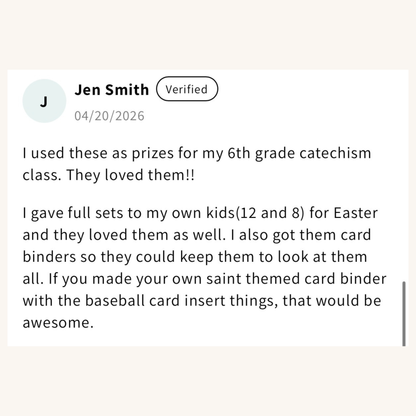Click the round J avatar icon
Image resolution: width=416 pixels, height=416 pixels.
[44, 101]
